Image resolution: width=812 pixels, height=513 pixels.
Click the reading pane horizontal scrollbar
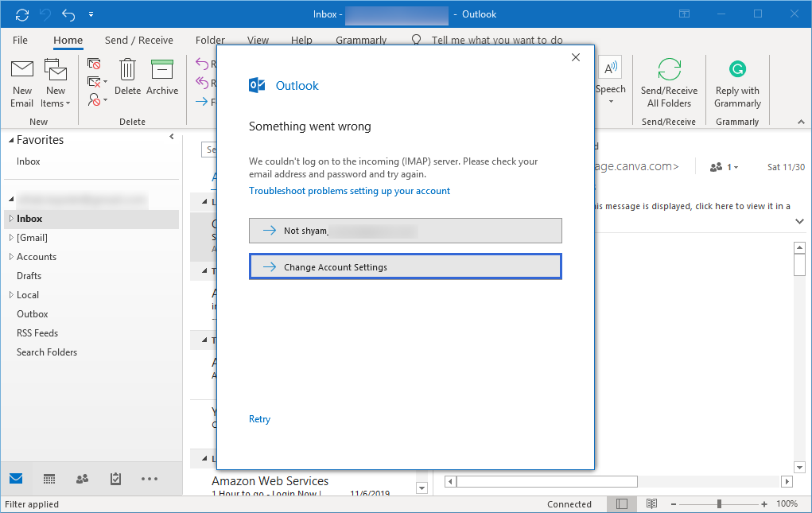click(547, 481)
